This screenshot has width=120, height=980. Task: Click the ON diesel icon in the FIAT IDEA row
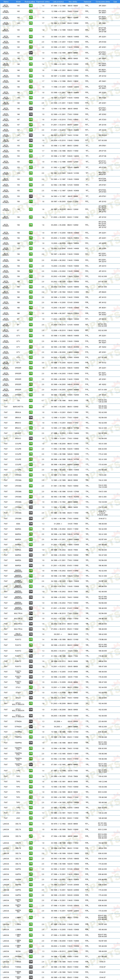pos(31,524)
